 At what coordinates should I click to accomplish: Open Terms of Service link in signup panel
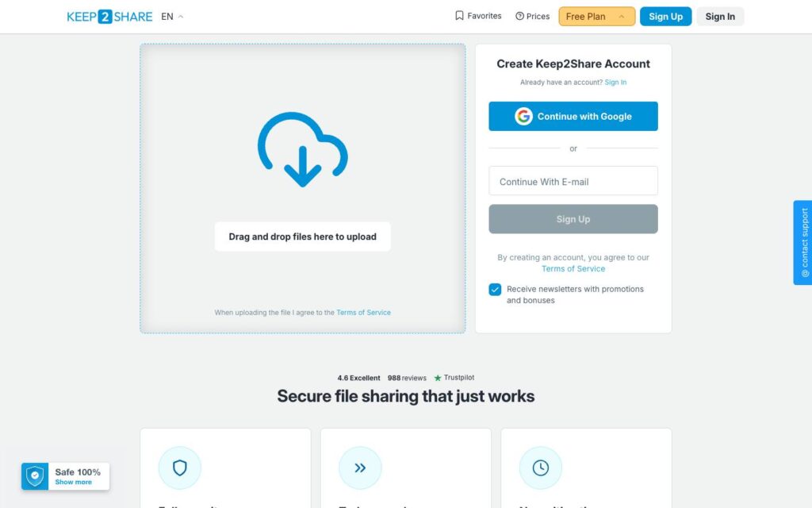pos(573,268)
